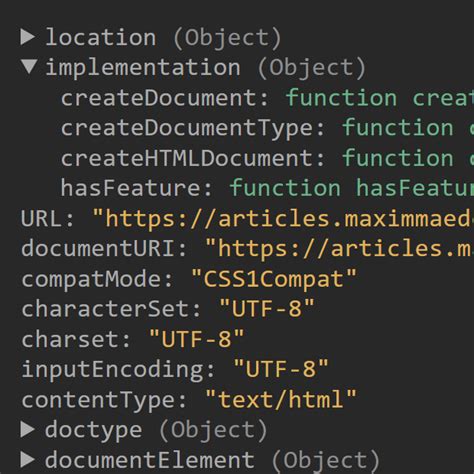Expand the doctype object node

coord(28,429)
